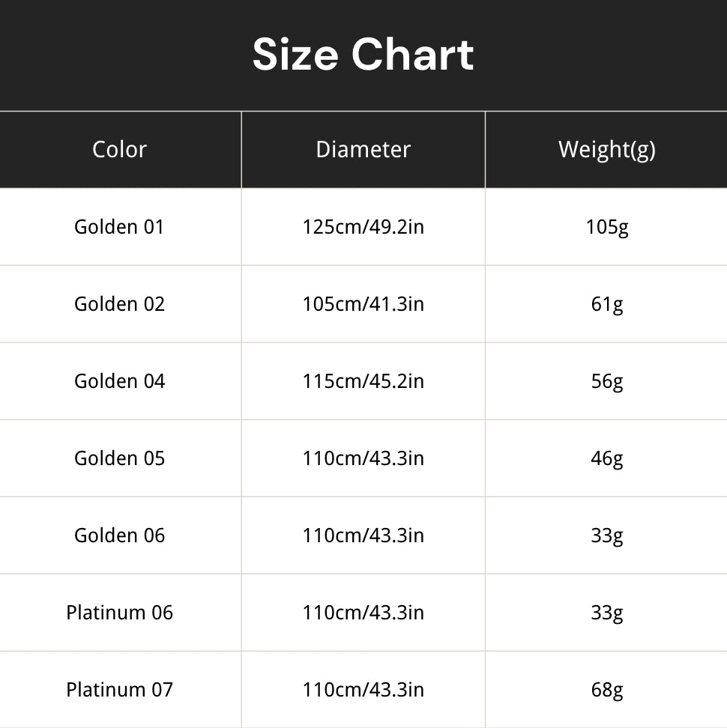Screen dimensions: 727x728
Task: Select the 68g weight cell
Action: [606, 690]
